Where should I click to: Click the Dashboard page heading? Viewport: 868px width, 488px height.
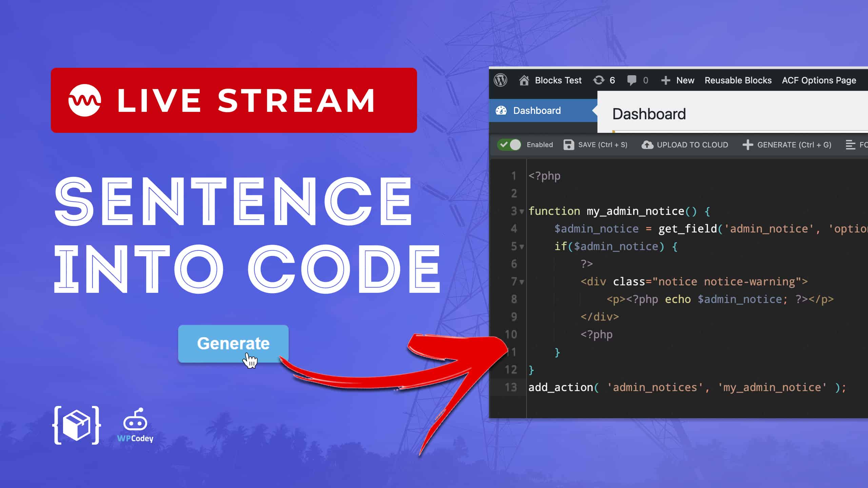click(649, 114)
